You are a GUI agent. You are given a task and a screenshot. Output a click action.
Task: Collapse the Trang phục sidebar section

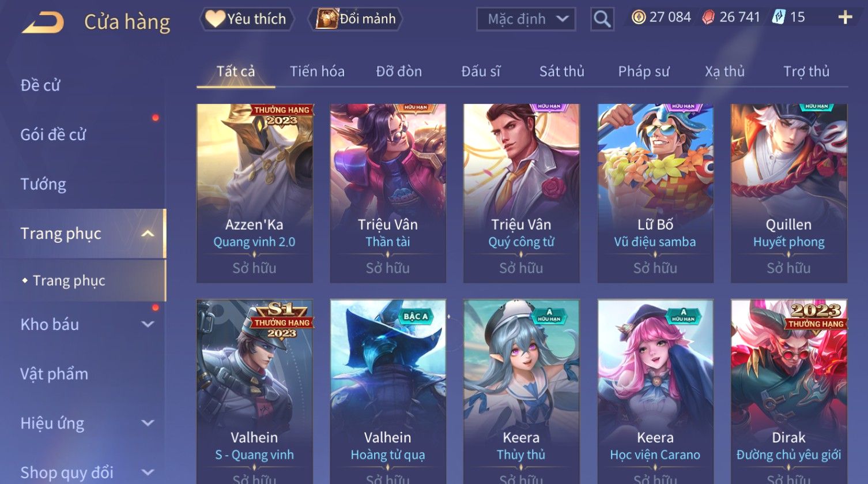click(148, 234)
